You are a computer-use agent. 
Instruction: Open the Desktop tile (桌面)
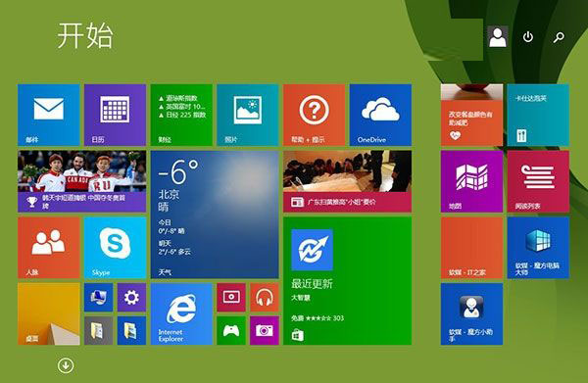[x=49, y=314]
